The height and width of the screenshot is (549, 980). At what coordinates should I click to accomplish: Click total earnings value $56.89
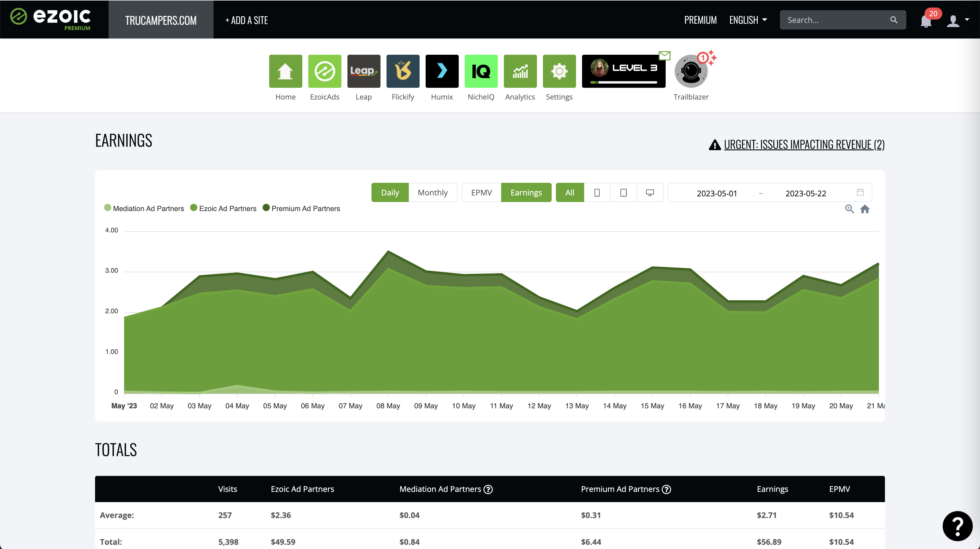(x=769, y=542)
